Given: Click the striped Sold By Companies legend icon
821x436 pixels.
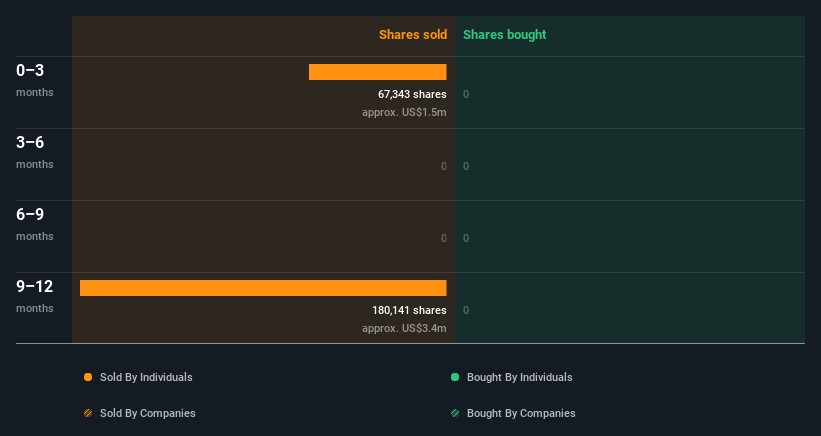Looking at the screenshot, I should [x=88, y=413].
